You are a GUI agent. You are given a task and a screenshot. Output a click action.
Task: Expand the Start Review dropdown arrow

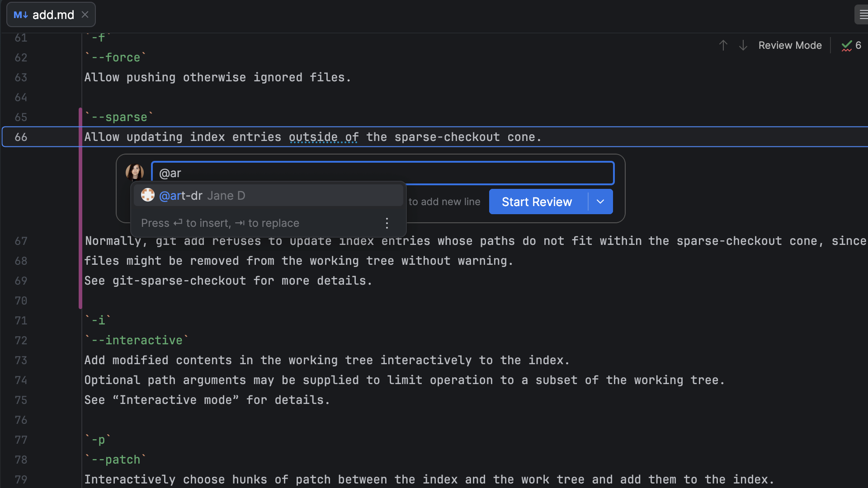(600, 202)
